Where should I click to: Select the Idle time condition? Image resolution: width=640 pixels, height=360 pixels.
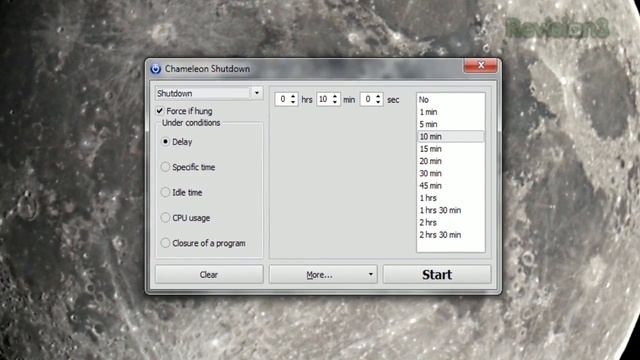165,192
